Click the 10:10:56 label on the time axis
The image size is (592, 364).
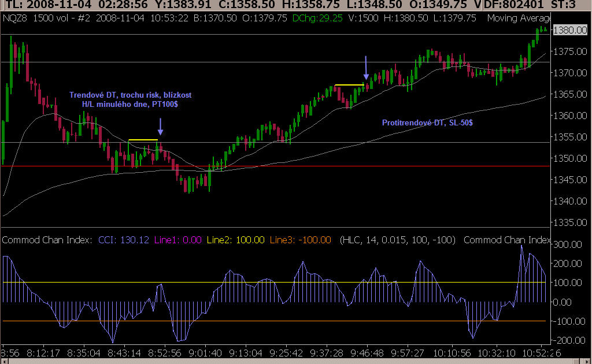[452, 354]
